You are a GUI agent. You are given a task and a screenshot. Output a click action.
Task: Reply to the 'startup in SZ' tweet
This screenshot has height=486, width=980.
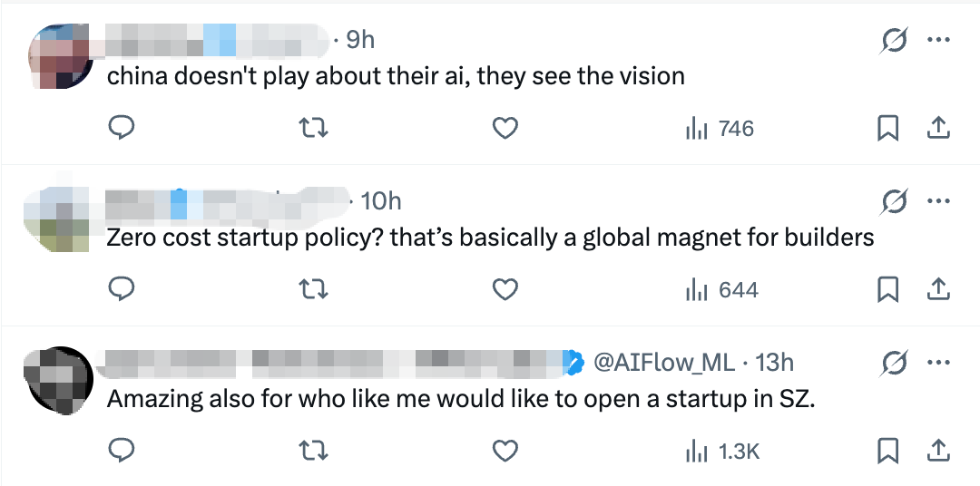click(122, 451)
